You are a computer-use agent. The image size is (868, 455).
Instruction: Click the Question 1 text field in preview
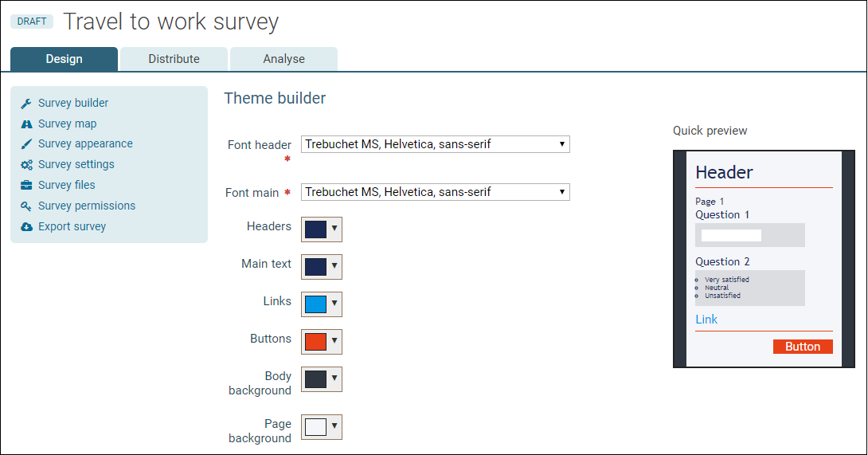pyautogui.click(x=731, y=236)
